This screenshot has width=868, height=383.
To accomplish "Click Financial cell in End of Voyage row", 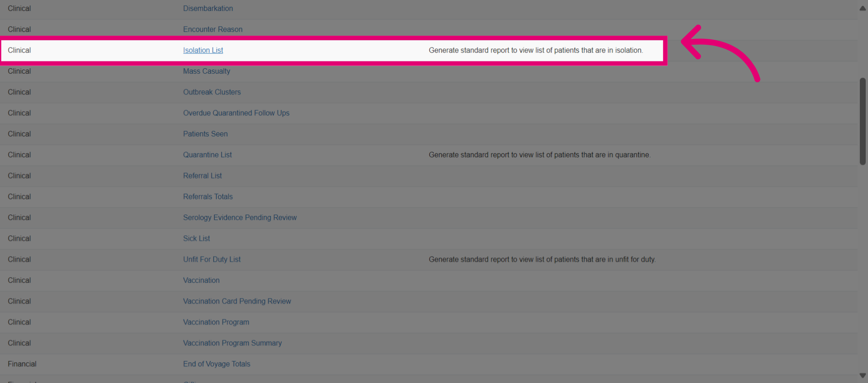I will coord(22,364).
